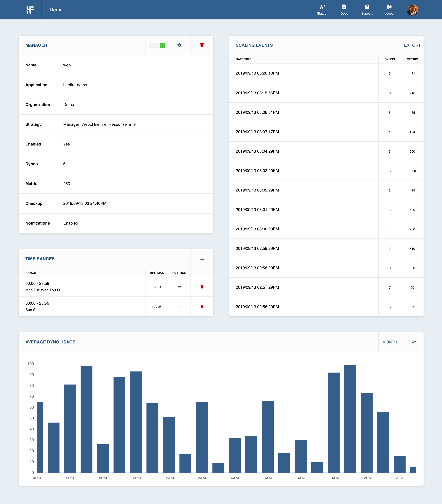Add a new time range with plus icon
This screenshot has width=442, height=504.
202,259
